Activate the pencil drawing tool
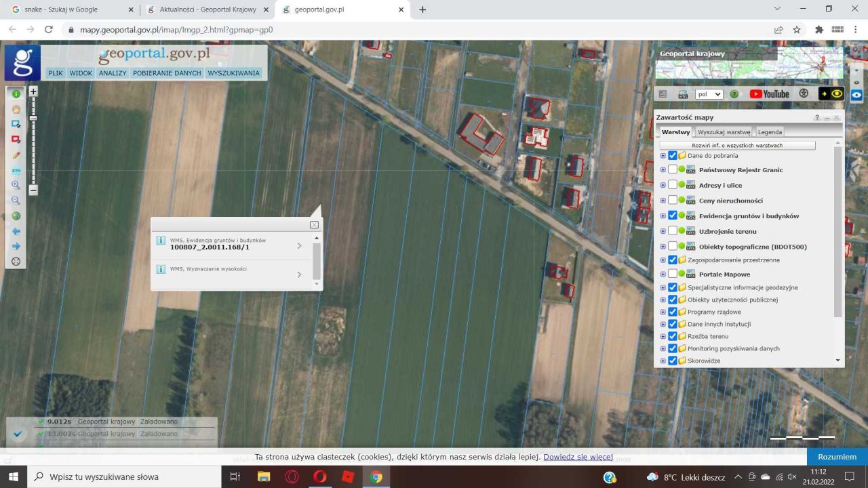Image resolution: width=868 pixels, height=488 pixels. point(16,155)
